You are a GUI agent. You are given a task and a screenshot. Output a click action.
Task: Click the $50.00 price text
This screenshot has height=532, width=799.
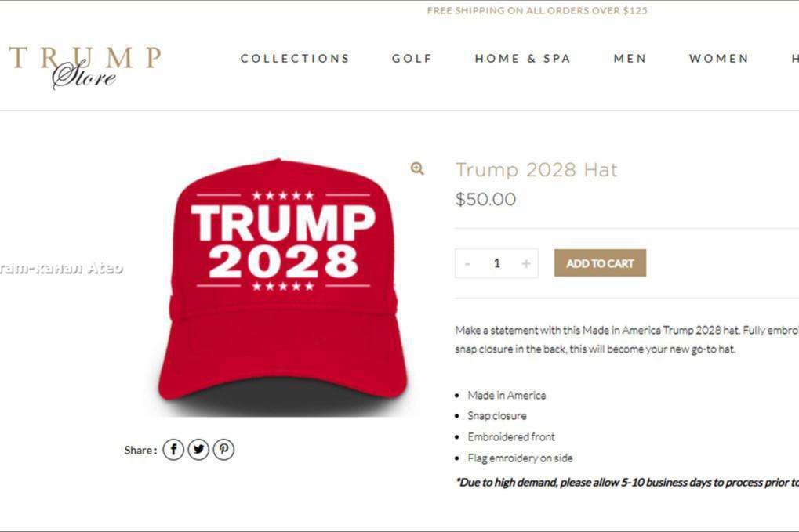tap(485, 199)
